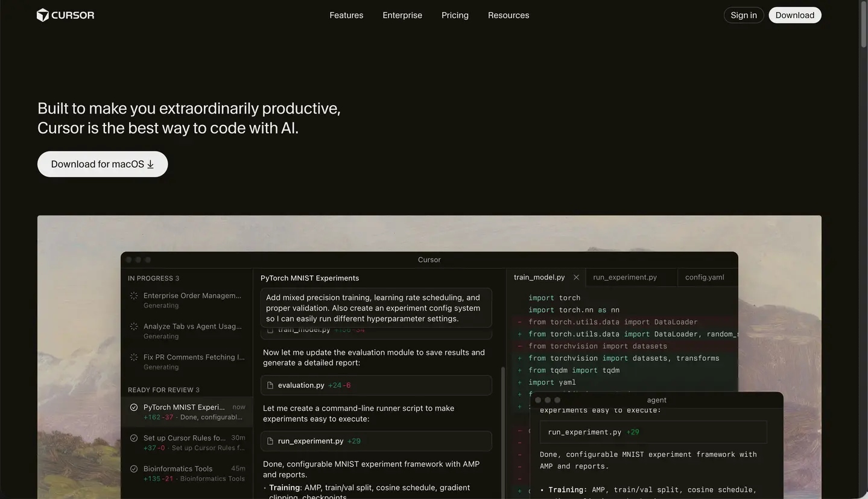
Task: Click spinner icon beside Analyze Tab vs Agent
Action: 134,326
